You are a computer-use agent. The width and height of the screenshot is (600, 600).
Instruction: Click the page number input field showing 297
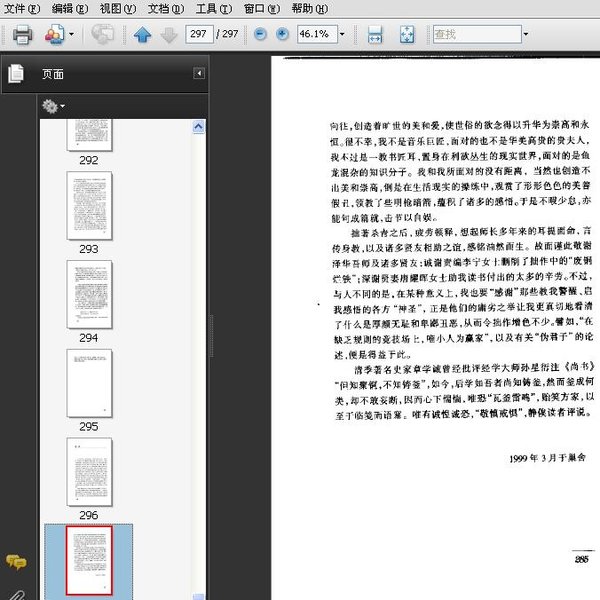pyautogui.click(x=199, y=34)
